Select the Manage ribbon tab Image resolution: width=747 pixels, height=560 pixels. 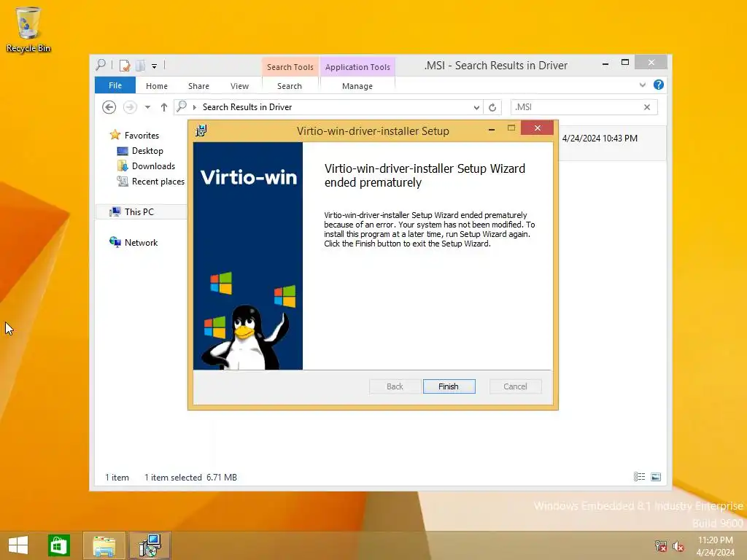click(x=357, y=86)
